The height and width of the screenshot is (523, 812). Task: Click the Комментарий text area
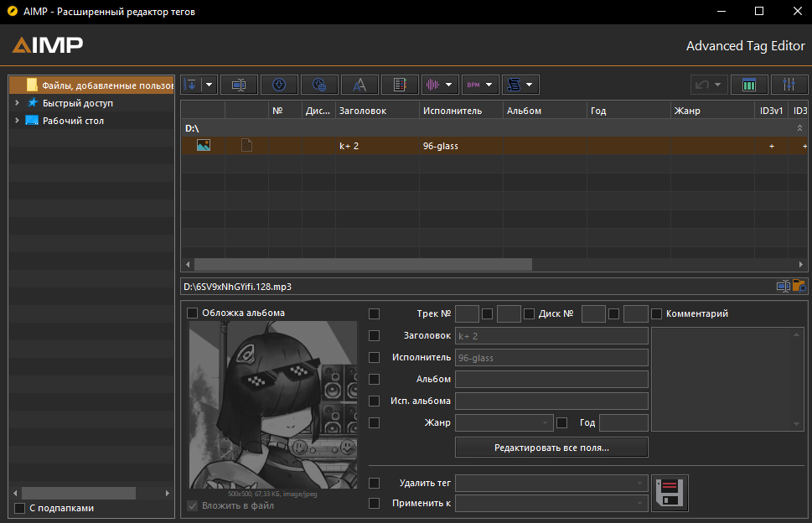pos(727,379)
